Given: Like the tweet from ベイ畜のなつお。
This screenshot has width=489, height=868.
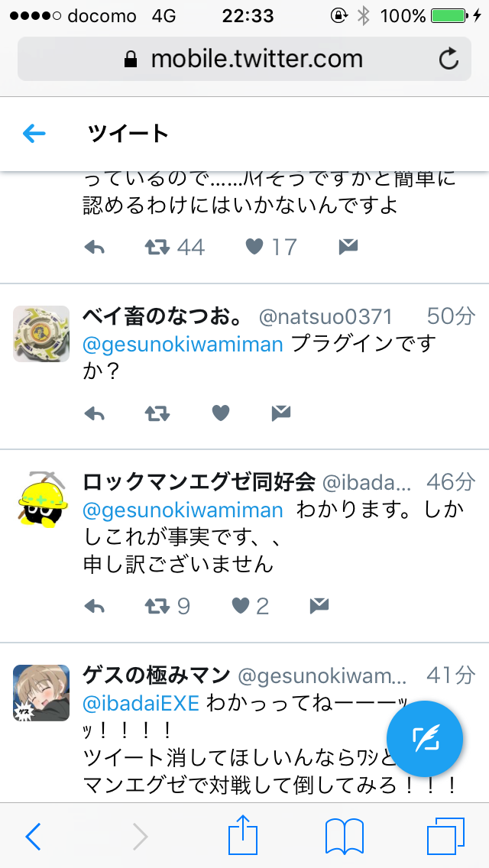Looking at the screenshot, I should pos(220,413).
